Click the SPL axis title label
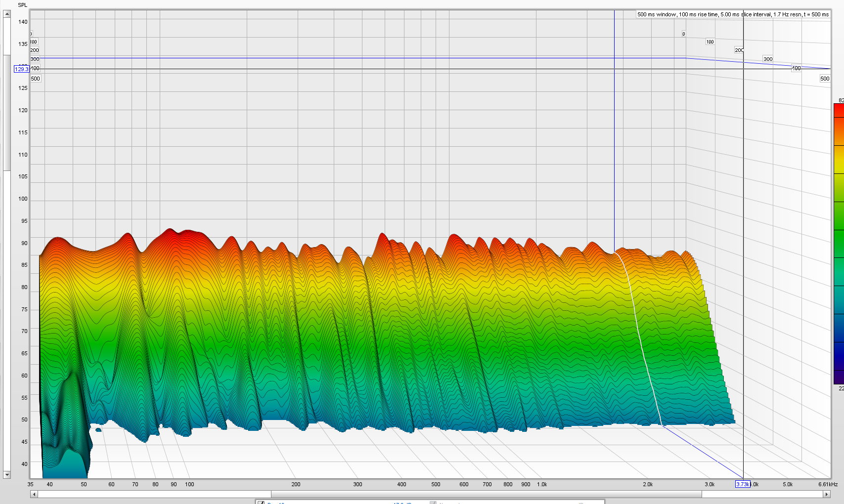The height and width of the screenshot is (504, 844). 22,4
